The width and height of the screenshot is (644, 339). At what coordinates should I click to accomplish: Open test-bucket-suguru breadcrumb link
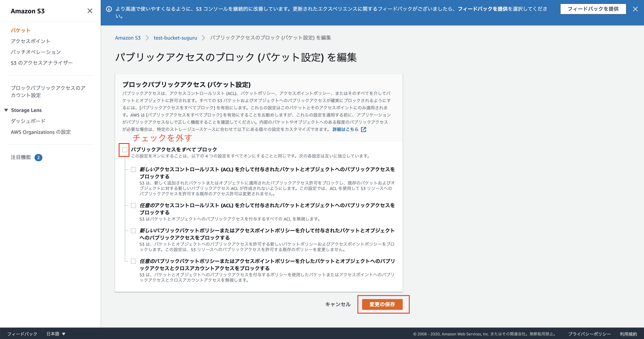pyautogui.click(x=175, y=38)
